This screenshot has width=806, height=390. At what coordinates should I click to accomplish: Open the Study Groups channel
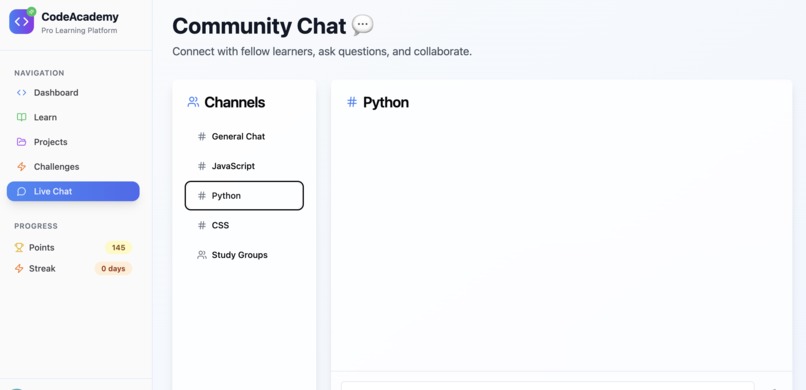click(244, 255)
